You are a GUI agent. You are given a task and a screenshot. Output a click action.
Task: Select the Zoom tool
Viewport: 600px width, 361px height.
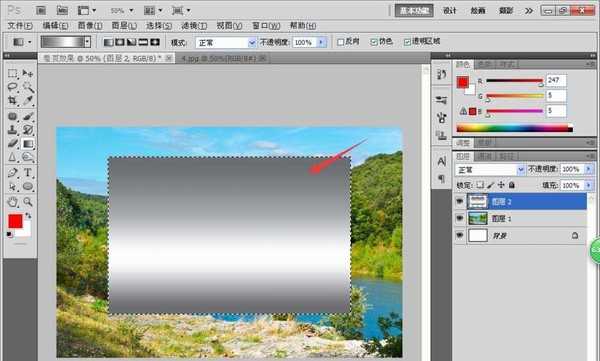click(x=28, y=202)
